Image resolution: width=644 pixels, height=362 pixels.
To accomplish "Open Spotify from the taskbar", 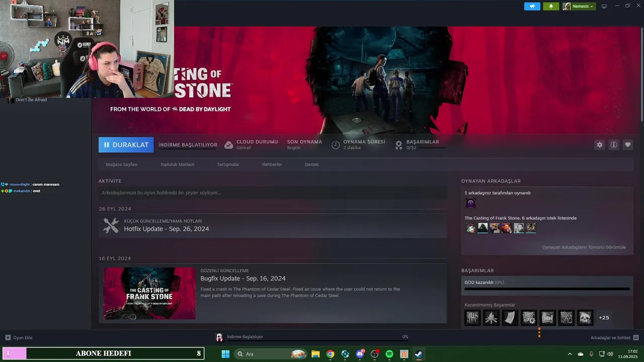I will point(389,354).
